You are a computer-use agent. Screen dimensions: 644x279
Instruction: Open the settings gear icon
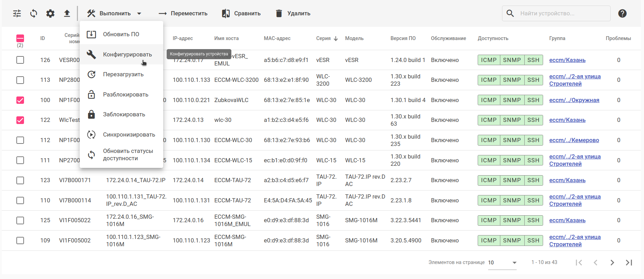point(50,14)
